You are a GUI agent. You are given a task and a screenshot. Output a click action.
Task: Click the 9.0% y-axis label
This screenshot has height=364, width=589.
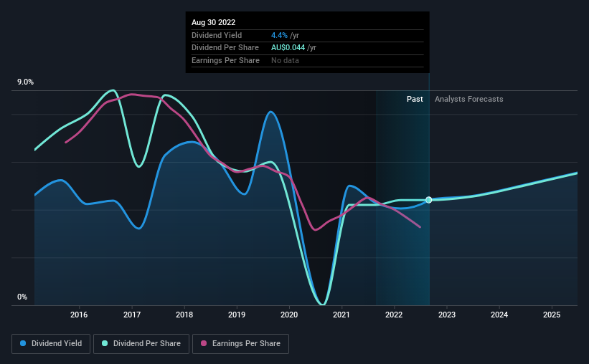coord(25,82)
